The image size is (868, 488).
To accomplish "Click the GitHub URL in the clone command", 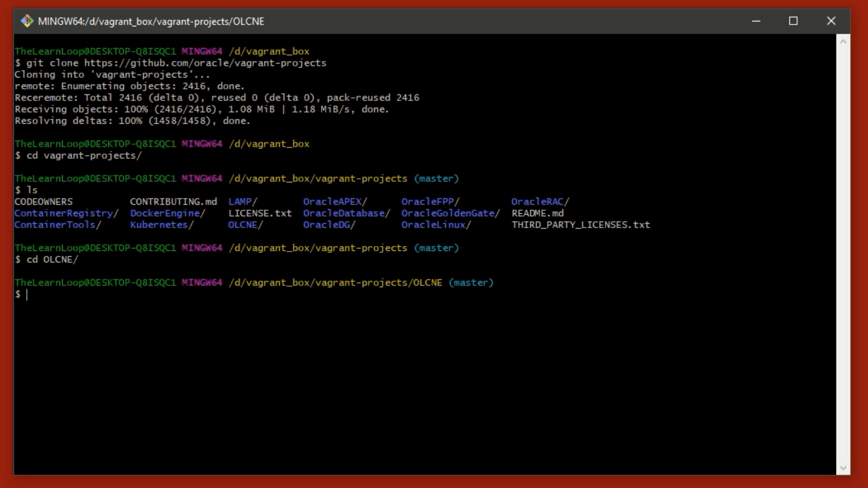I will pyautogui.click(x=205, y=63).
